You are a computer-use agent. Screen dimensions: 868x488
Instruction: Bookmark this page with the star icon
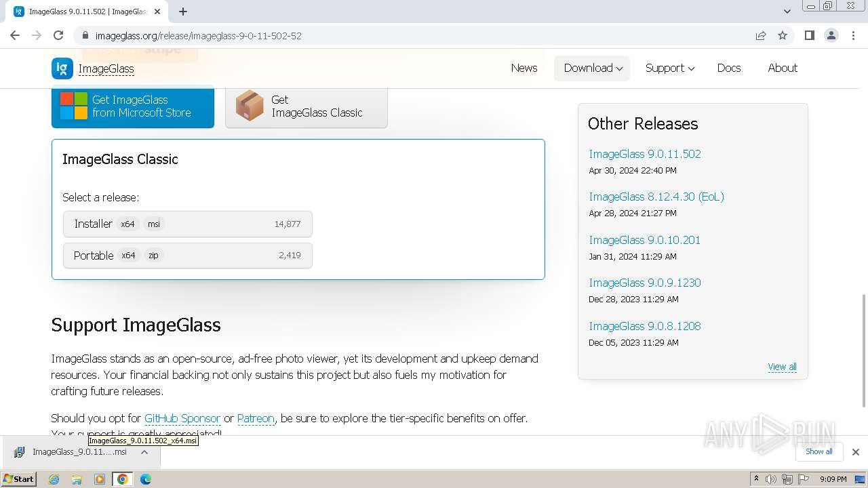[x=783, y=35]
